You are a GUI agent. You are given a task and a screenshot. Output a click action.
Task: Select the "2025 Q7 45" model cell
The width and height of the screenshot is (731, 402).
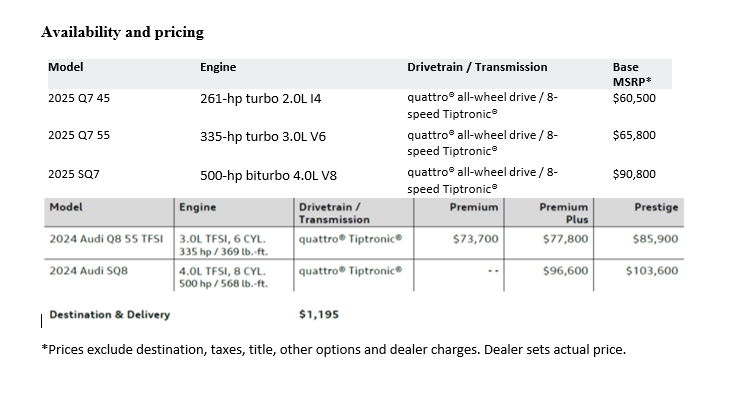coord(82,99)
